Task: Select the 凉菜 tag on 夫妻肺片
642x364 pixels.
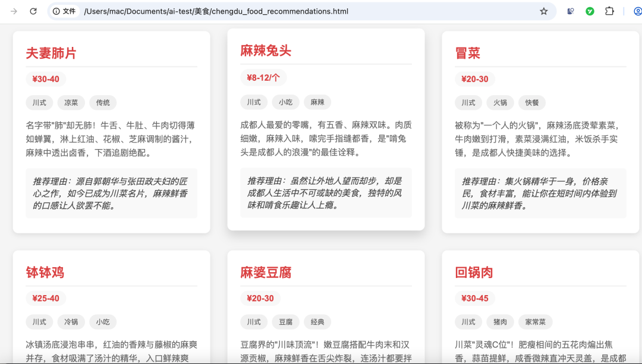Action: tap(71, 103)
